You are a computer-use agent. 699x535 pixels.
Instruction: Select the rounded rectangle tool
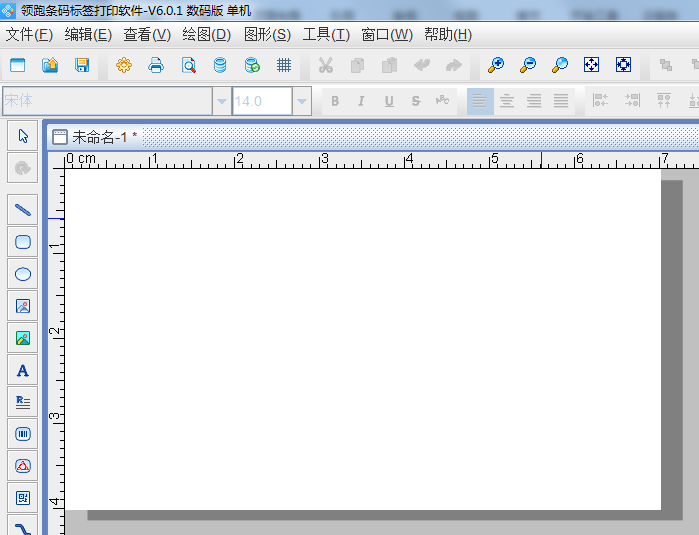(23, 242)
